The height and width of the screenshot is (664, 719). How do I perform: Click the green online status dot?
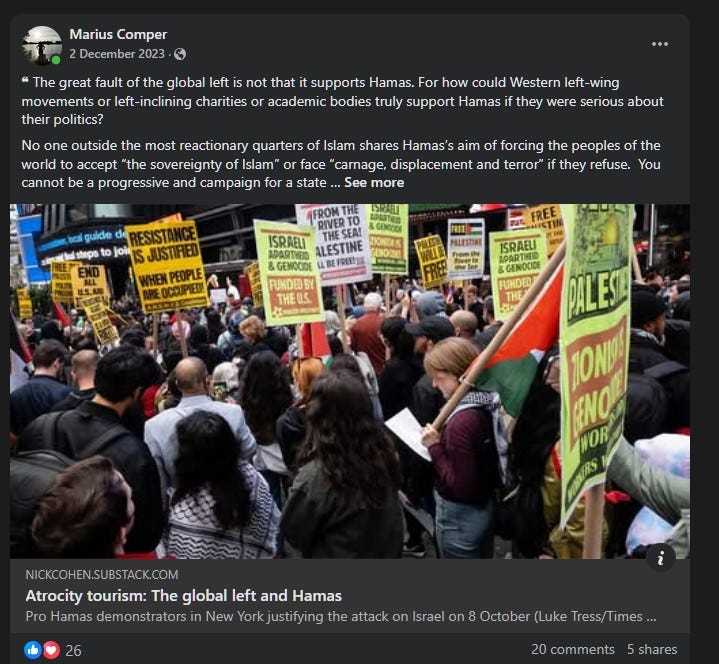click(x=56, y=60)
